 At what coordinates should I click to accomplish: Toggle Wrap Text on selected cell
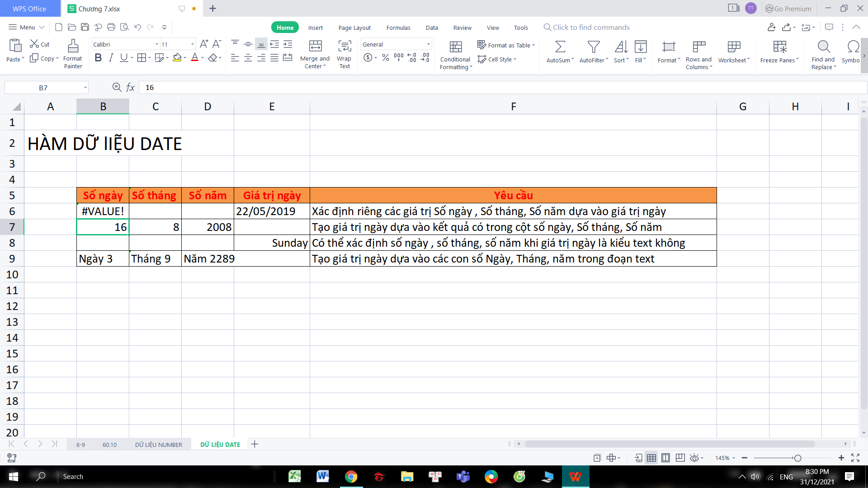click(344, 46)
